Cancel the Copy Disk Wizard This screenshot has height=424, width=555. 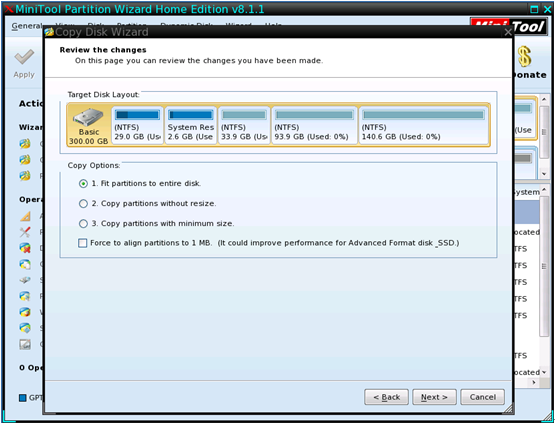[x=482, y=397]
